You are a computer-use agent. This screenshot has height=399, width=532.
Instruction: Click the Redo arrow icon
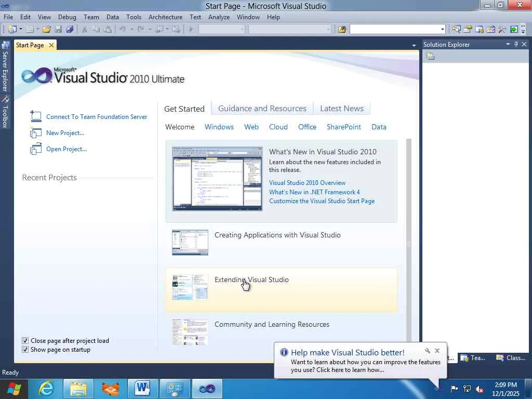[140, 29]
